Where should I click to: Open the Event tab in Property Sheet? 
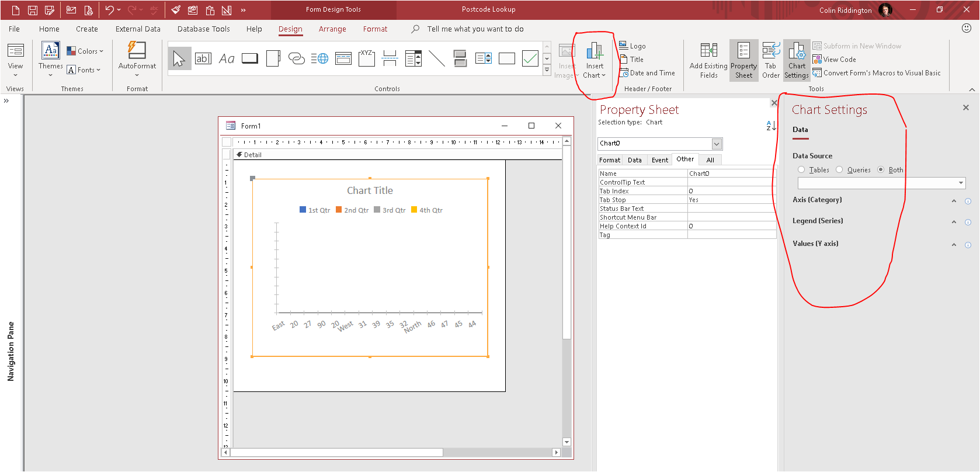tap(660, 160)
